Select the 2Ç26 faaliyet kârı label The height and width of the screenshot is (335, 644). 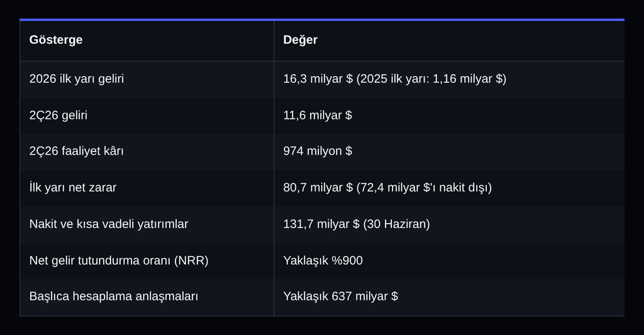[x=76, y=151]
